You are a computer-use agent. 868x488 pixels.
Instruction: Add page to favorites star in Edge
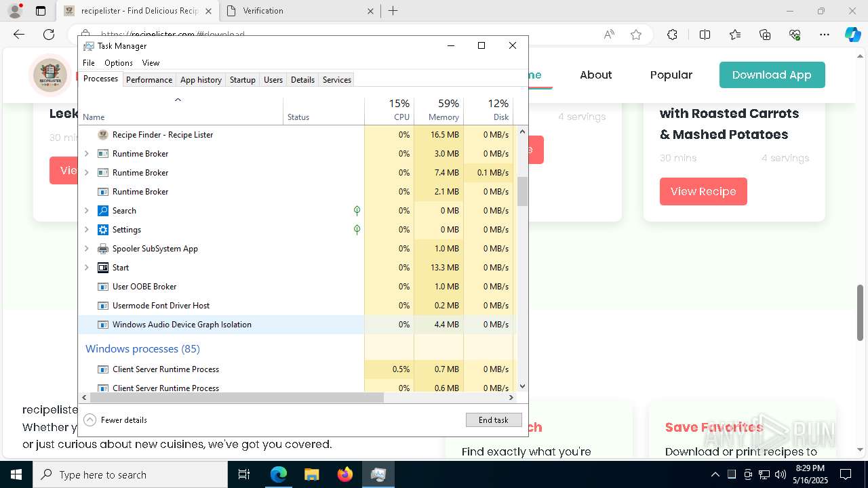(x=636, y=35)
